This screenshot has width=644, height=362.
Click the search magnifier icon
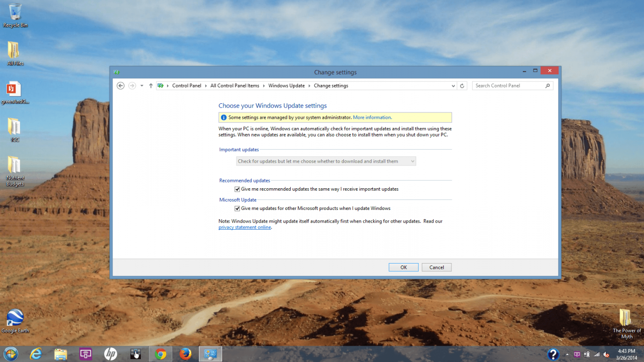point(547,86)
